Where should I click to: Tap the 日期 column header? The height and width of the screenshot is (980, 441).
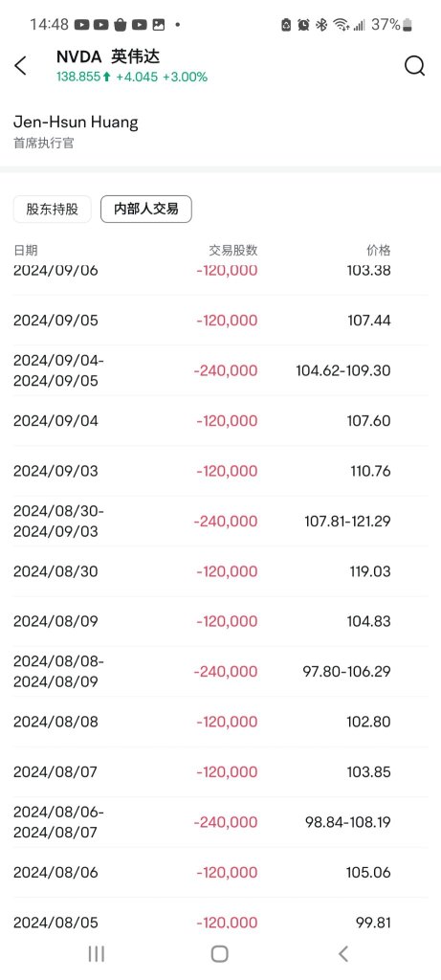pos(26,251)
